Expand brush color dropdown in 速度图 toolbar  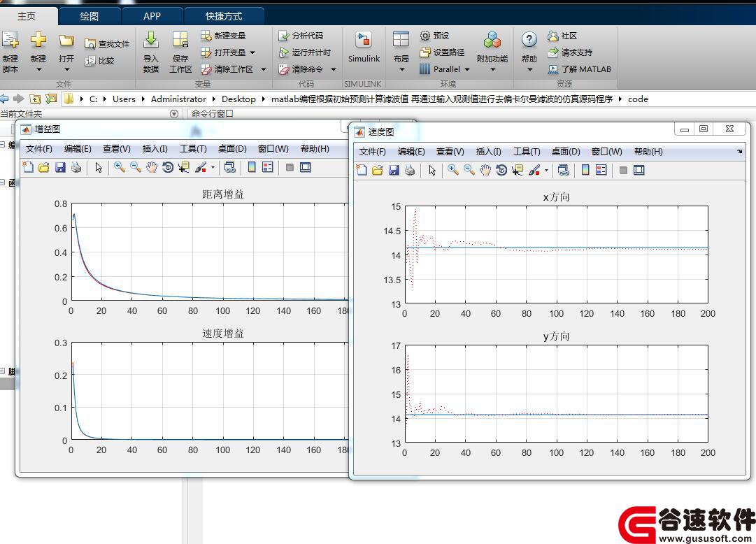546,170
